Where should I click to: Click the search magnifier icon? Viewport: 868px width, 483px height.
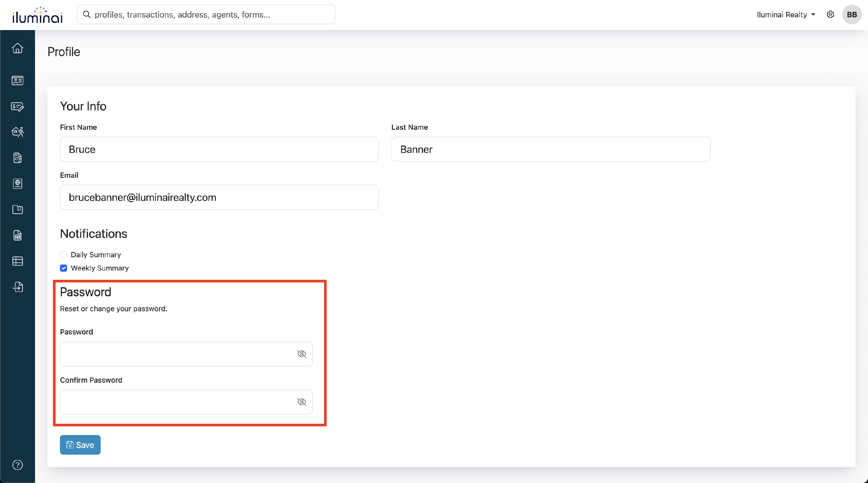pos(87,14)
